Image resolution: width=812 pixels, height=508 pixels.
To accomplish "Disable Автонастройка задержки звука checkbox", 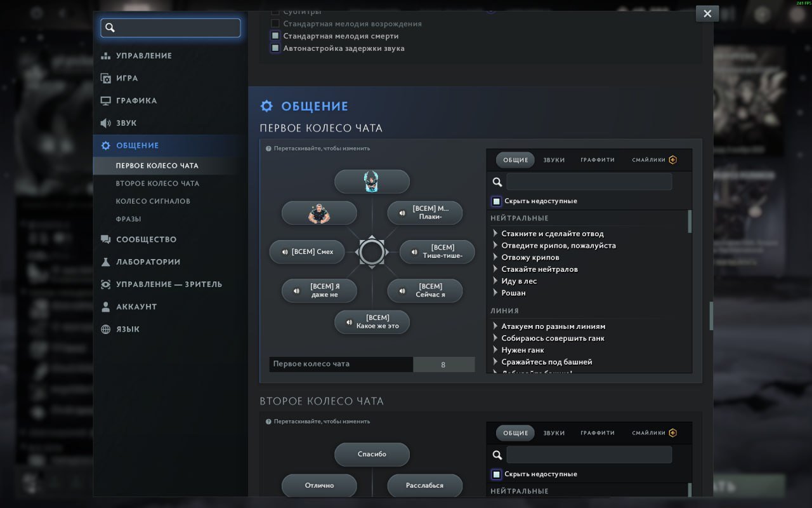I will pyautogui.click(x=275, y=48).
